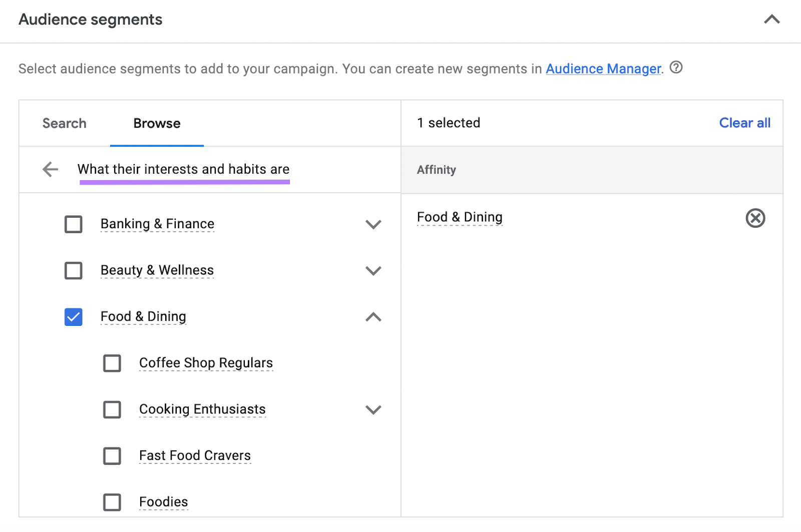Image resolution: width=801 pixels, height=532 pixels.
Task: Enable the Foodies segment
Action: [112, 502]
